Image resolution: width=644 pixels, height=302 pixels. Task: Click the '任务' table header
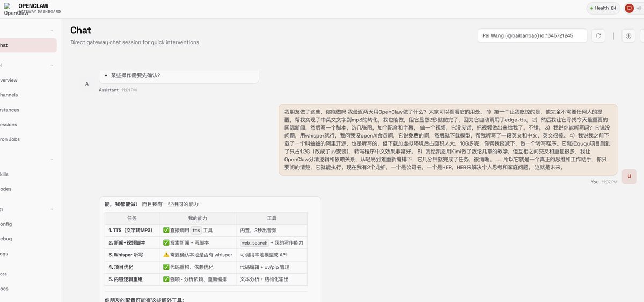pyautogui.click(x=131, y=218)
